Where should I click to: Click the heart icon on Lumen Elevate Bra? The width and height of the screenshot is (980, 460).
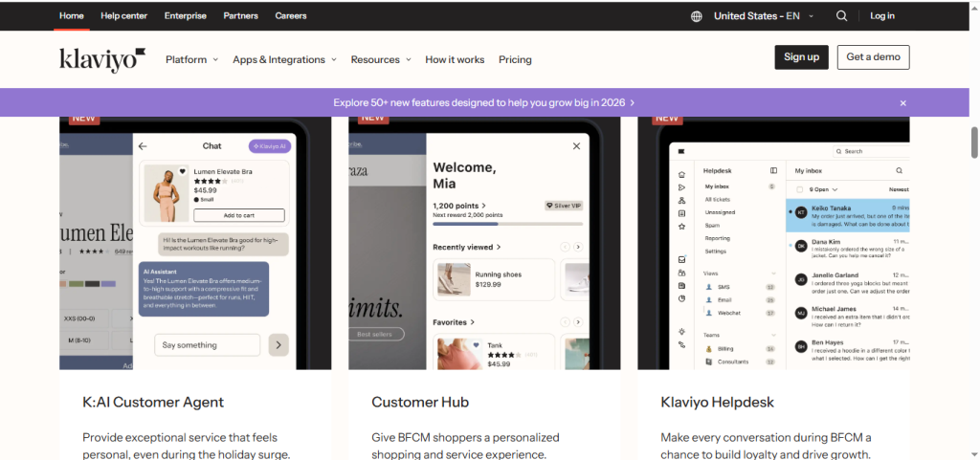pyautogui.click(x=183, y=172)
